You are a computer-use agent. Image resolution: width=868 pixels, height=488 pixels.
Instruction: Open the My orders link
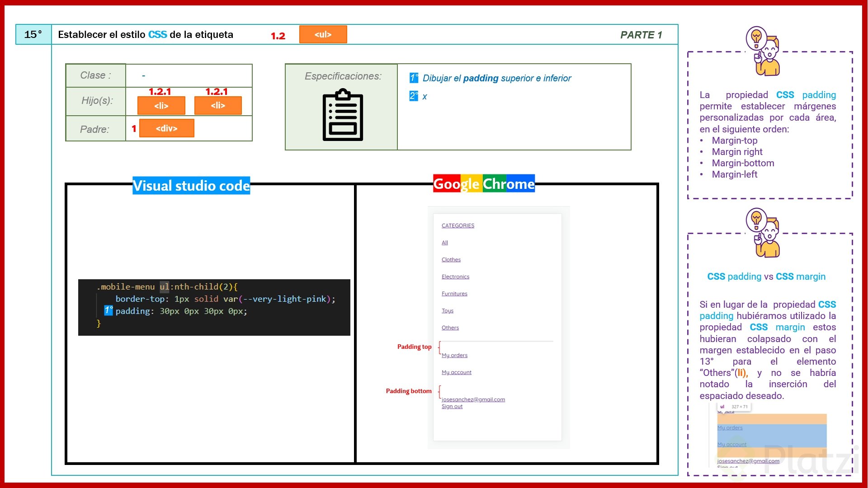(x=454, y=355)
